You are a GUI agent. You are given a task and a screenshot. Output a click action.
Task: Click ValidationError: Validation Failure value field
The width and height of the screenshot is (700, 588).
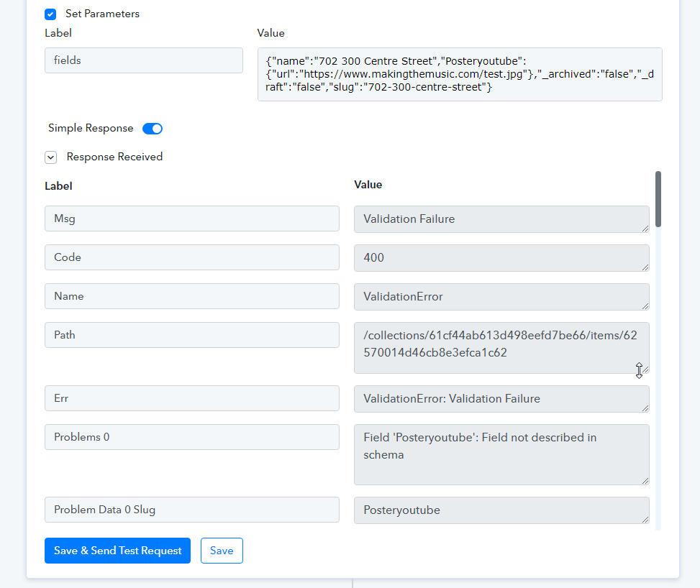501,399
